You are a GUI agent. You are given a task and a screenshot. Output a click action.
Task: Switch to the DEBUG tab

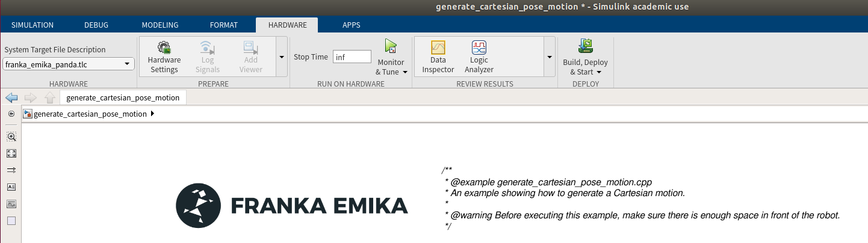[x=96, y=25]
